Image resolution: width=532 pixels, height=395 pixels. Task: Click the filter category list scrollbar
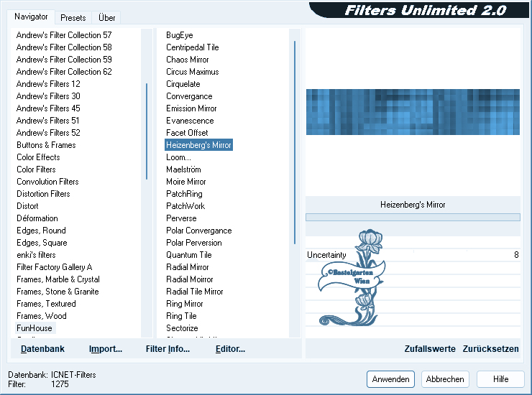[x=147, y=131]
